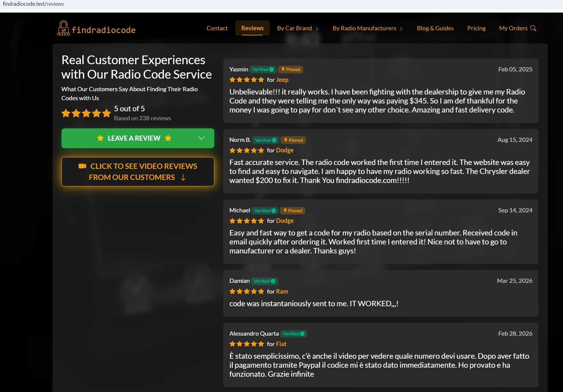Click the Verified badge on Alessandro Quarta's review

[293, 334]
